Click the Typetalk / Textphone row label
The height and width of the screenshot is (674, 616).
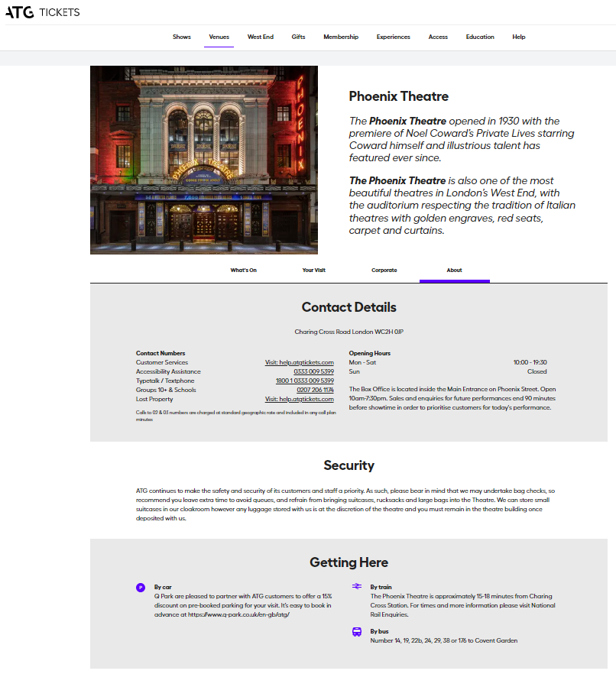click(x=165, y=381)
